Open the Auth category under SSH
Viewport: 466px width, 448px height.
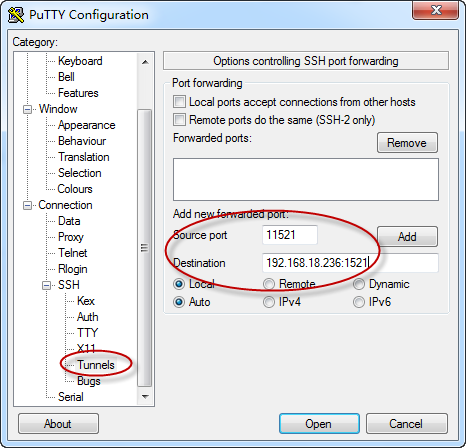[x=88, y=317]
